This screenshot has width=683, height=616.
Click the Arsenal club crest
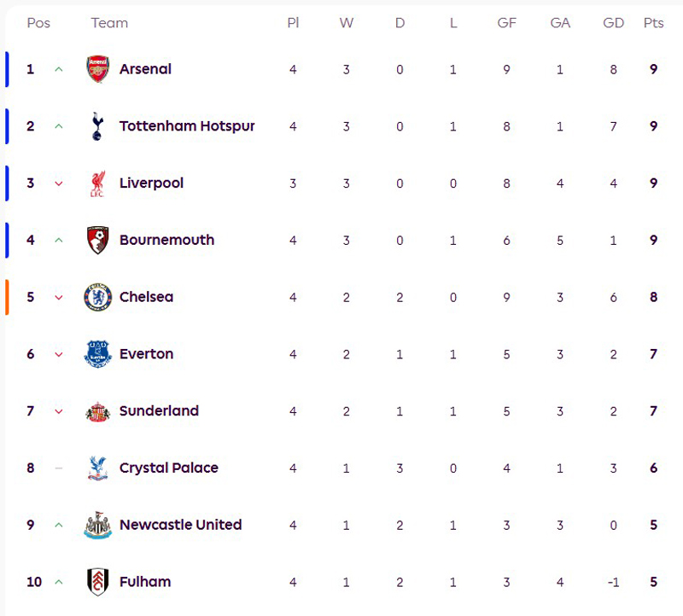pos(98,69)
